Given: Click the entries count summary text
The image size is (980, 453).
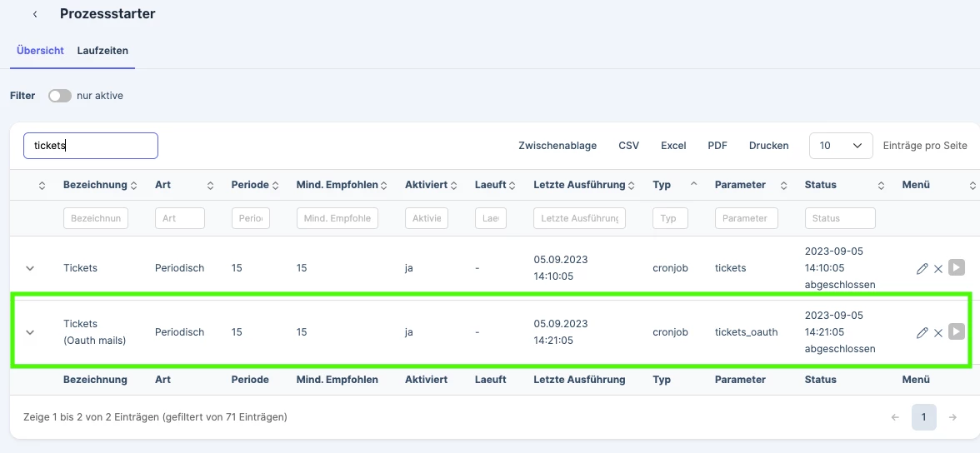Looking at the screenshot, I should 155,416.
